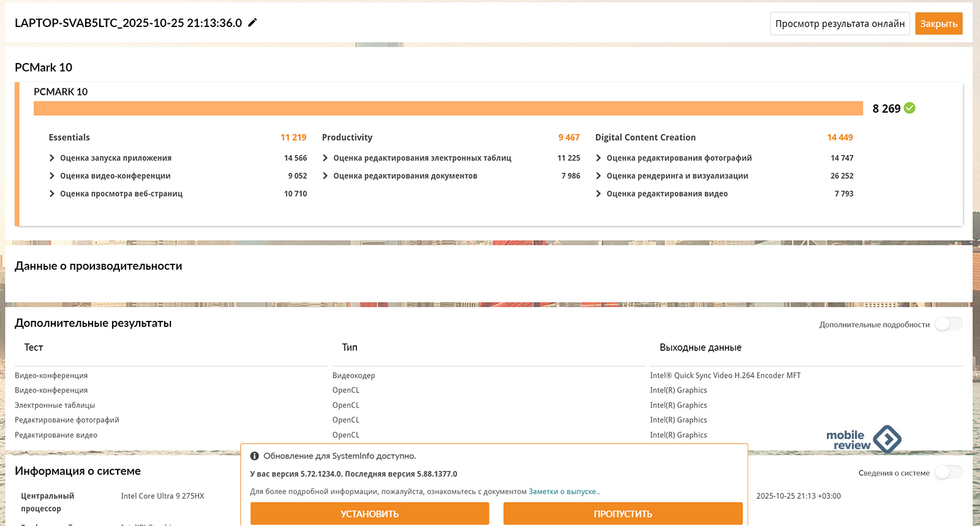Viewport: 980px width, 526px height.
Task: Click the info icon in the SystemInfo update notice
Action: (x=254, y=456)
